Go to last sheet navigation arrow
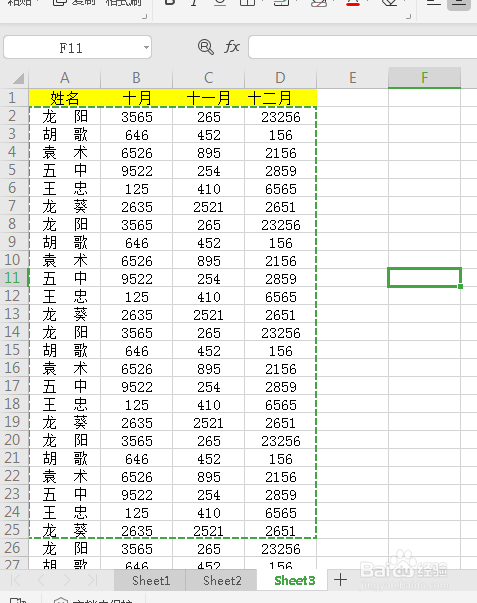Image resolution: width=477 pixels, height=603 pixels. [x=92, y=580]
